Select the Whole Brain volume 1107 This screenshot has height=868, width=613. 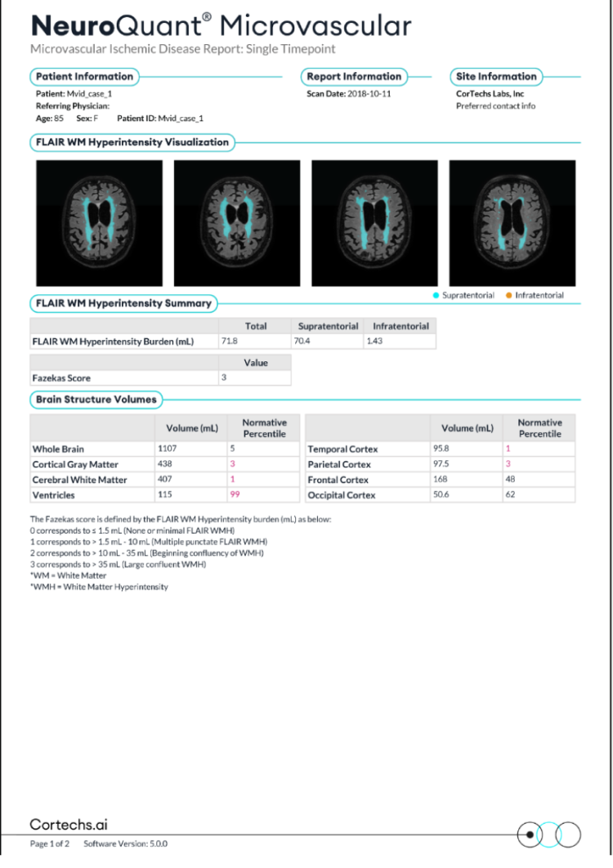pos(168,449)
